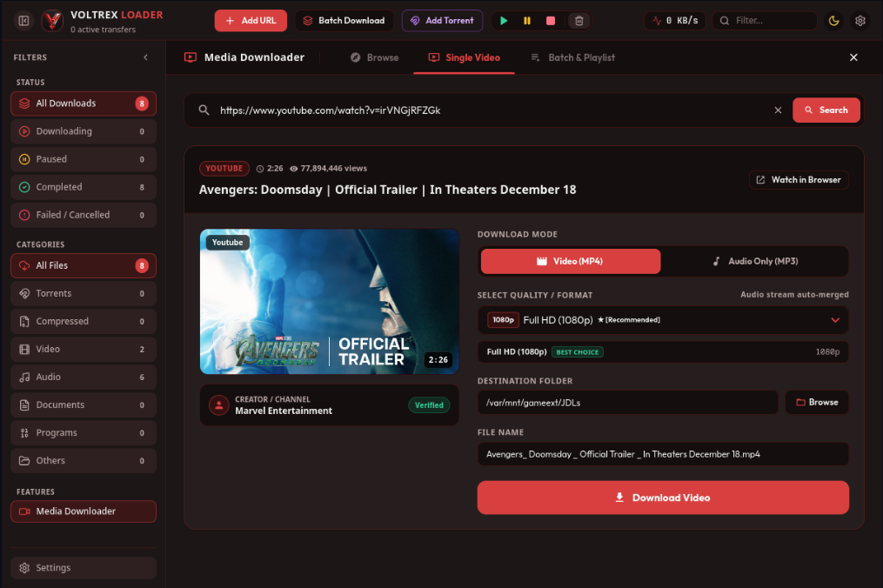Select Video (MP4) download mode

click(x=571, y=261)
